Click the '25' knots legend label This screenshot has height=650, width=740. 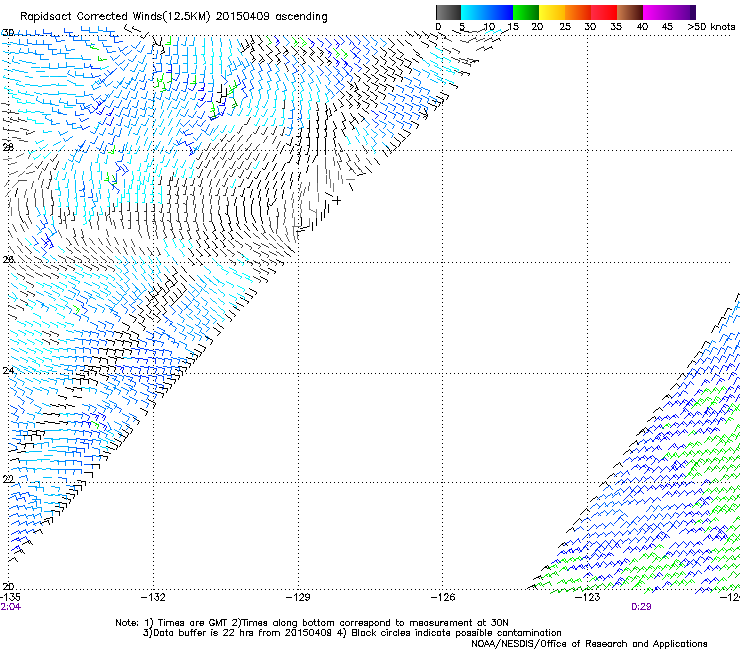565,27
